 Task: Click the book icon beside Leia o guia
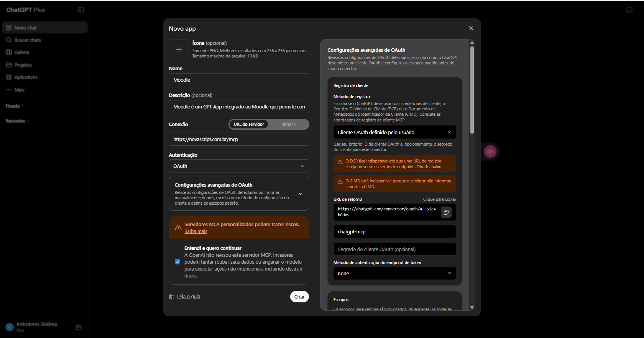pyautogui.click(x=172, y=297)
